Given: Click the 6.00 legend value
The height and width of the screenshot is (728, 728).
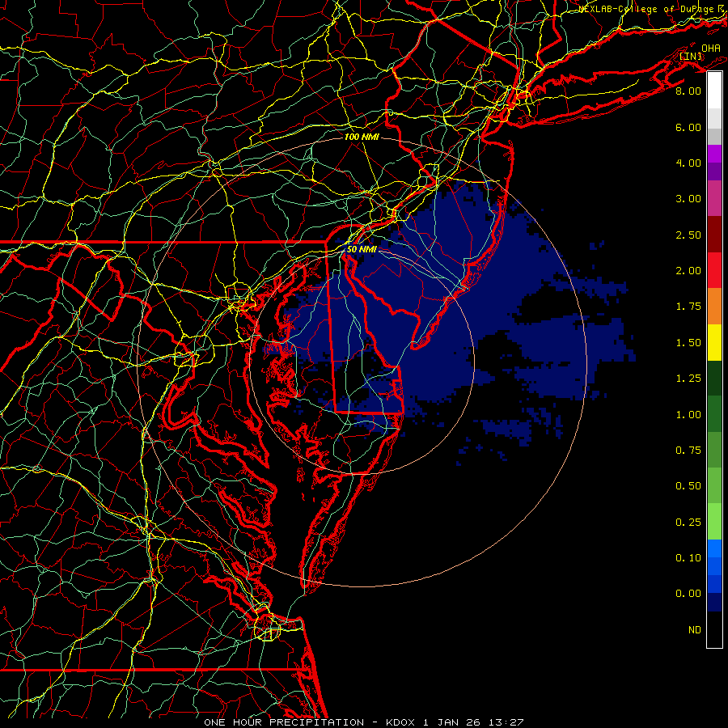Looking at the screenshot, I should click(x=688, y=127).
